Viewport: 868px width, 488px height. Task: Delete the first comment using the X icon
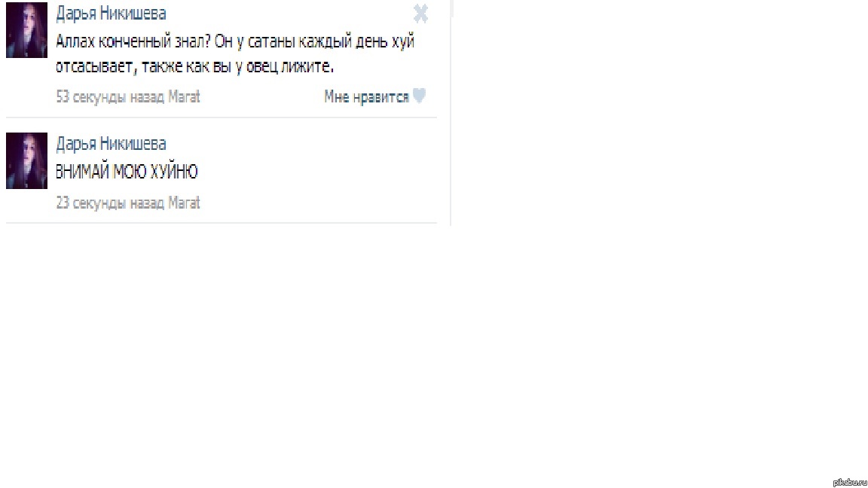pos(420,14)
